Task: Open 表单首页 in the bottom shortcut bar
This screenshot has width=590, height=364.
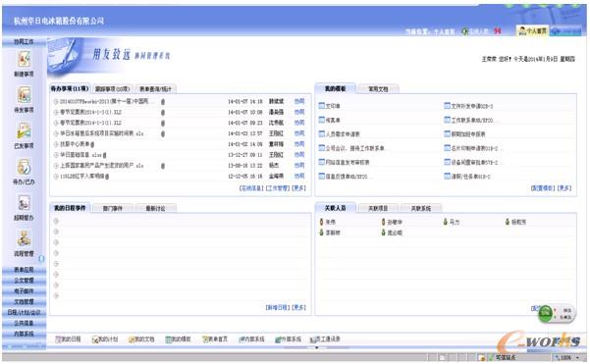Action: [x=215, y=339]
